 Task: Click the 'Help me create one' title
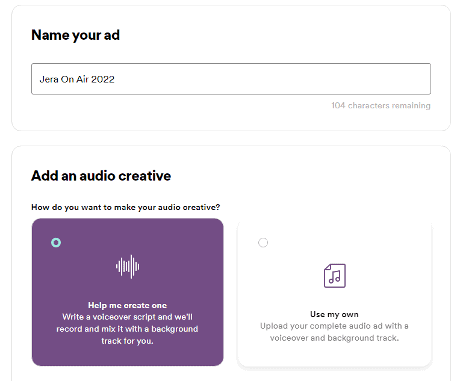point(127,305)
